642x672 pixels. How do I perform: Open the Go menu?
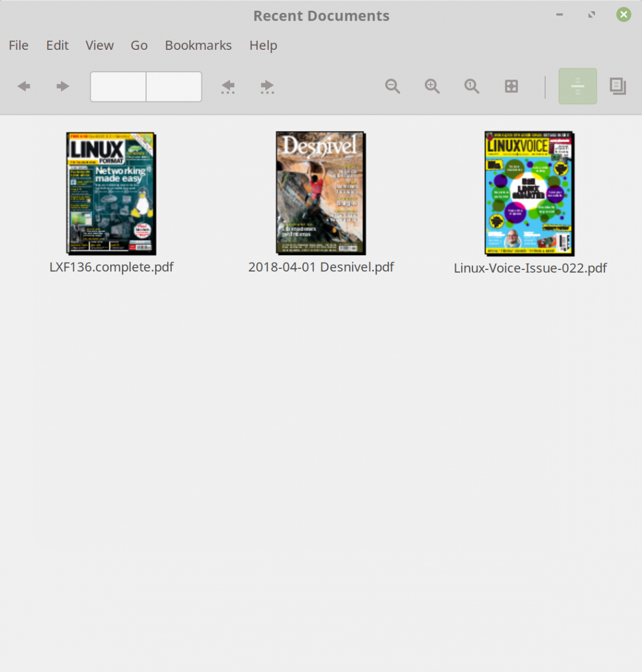(x=138, y=45)
